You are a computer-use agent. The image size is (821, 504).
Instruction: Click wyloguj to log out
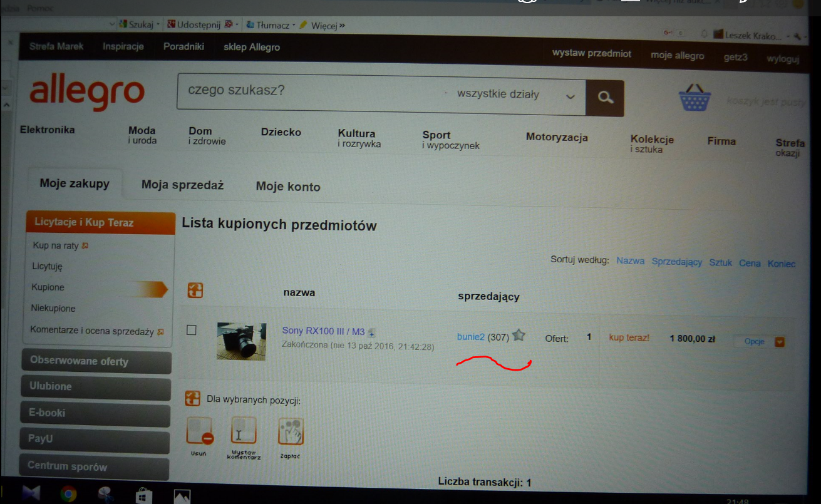(x=783, y=59)
